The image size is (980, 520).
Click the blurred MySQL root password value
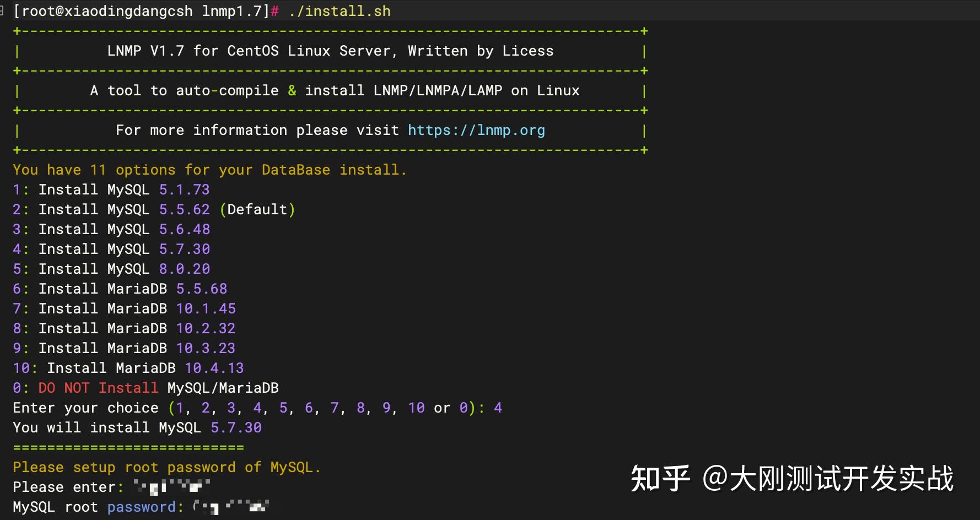click(230, 507)
